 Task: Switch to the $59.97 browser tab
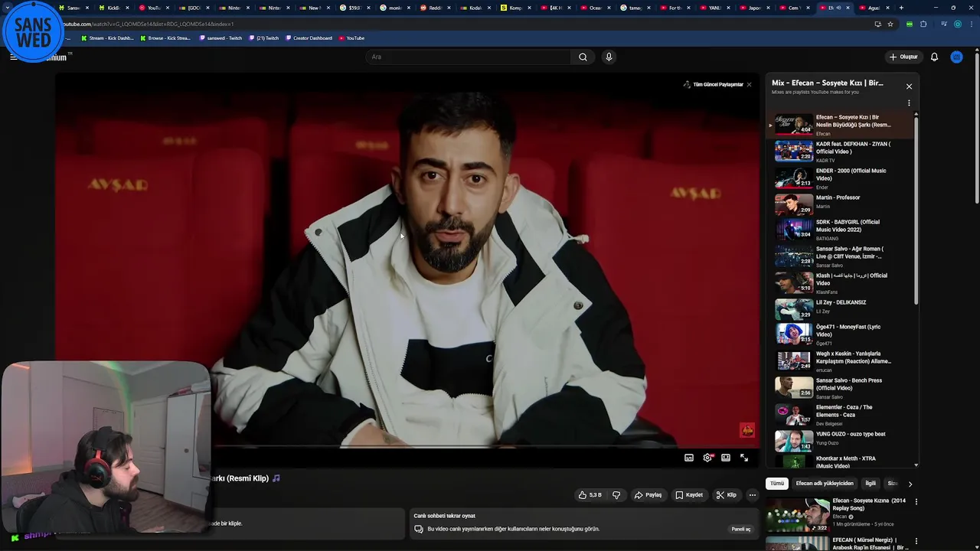point(354,8)
